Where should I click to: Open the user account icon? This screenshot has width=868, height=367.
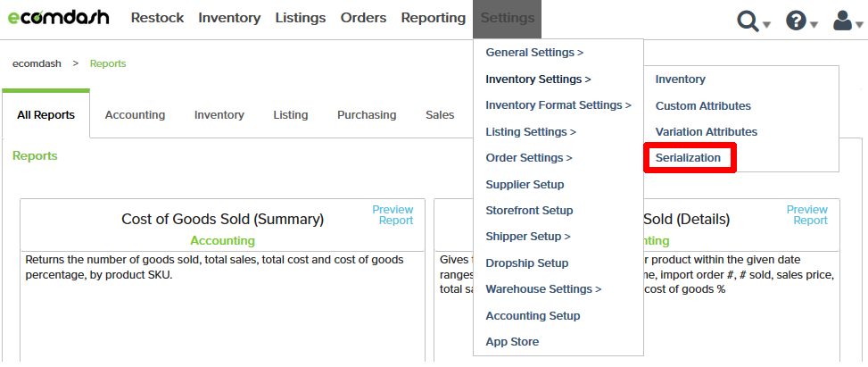point(841,21)
